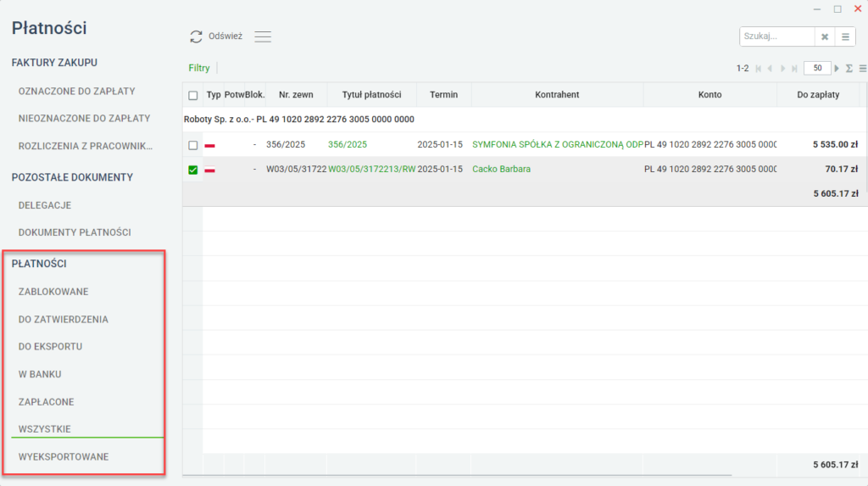Open contractor link Cacko Barbara
Screen dimensions: 868x486
pyautogui.click(x=501, y=169)
